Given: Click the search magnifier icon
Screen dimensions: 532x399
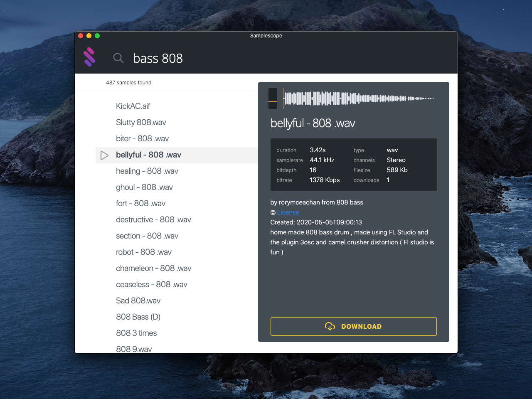Looking at the screenshot, I should 118,58.
